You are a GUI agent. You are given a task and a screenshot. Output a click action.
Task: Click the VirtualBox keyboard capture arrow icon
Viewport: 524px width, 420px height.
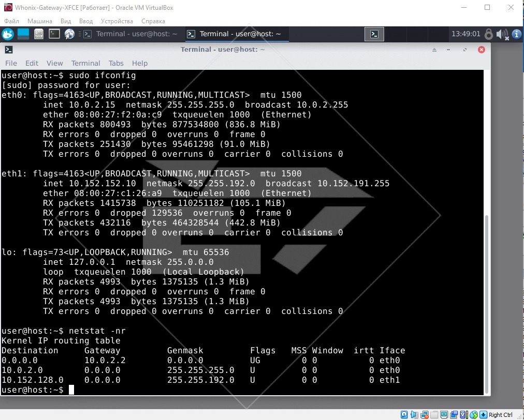[483, 415]
